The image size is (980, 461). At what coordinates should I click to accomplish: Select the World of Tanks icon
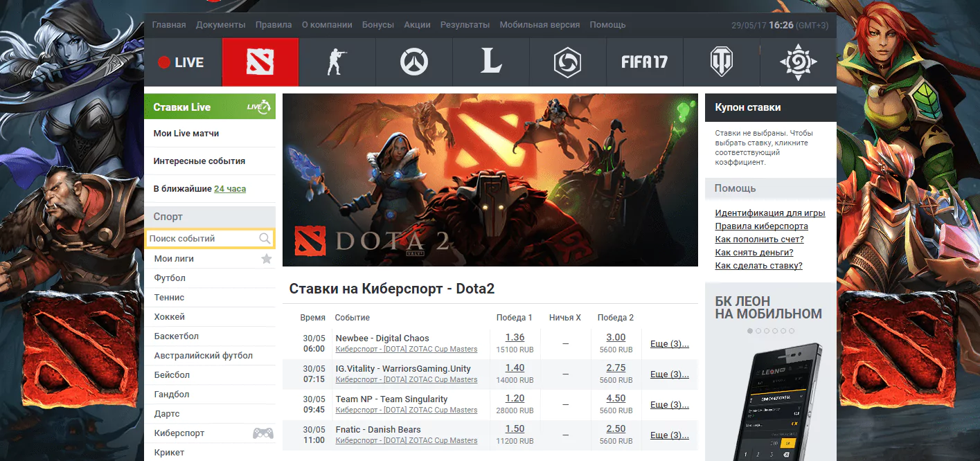point(722,62)
